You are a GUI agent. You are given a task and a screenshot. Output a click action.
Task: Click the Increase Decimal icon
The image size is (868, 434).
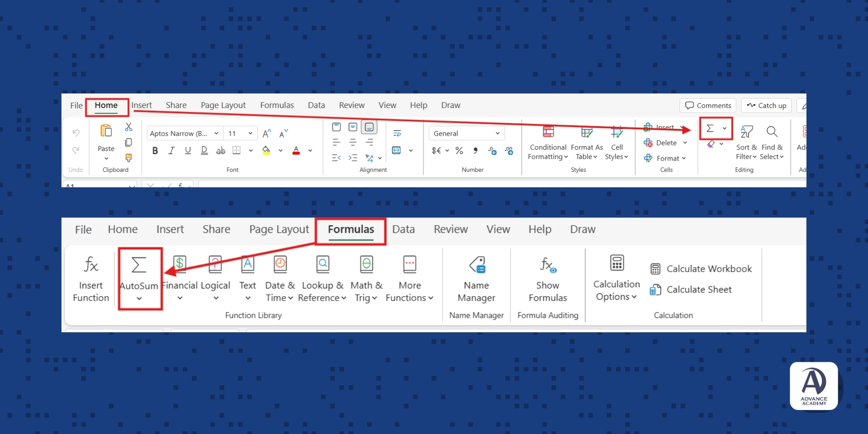493,151
